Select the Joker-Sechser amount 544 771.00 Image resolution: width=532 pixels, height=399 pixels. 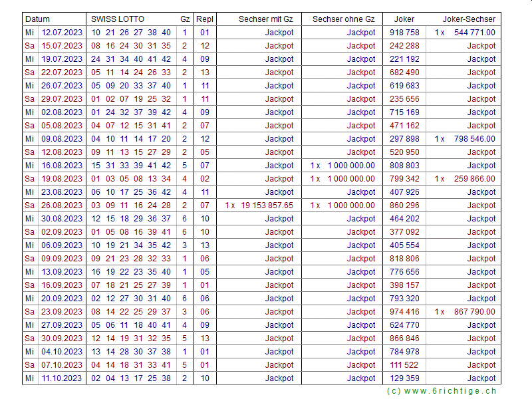pos(474,33)
